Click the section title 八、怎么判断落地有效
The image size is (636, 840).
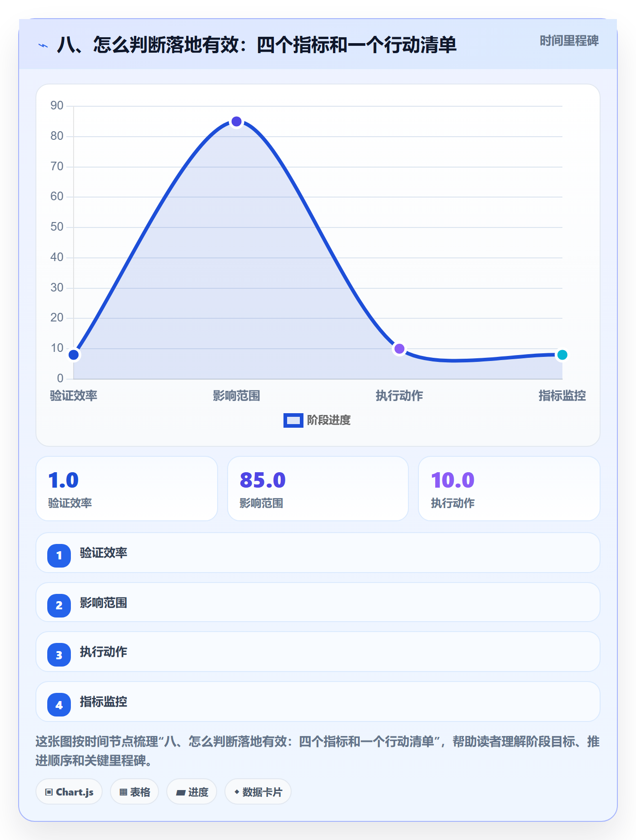tap(256, 45)
